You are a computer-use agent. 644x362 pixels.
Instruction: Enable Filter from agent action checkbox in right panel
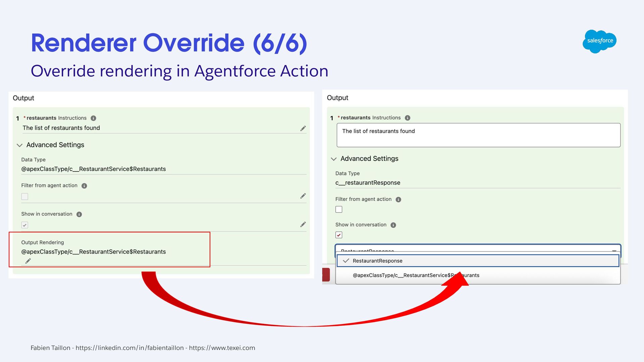pyautogui.click(x=339, y=209)
